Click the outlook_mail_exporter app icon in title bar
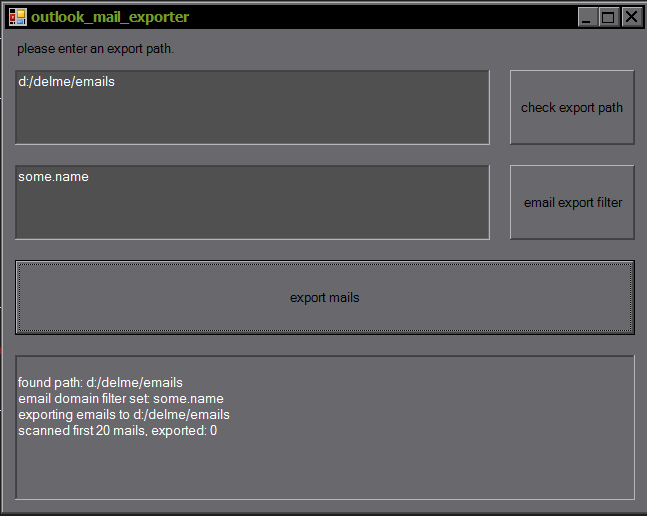Viewport: 647px width, 516px height. pos(18,17)
